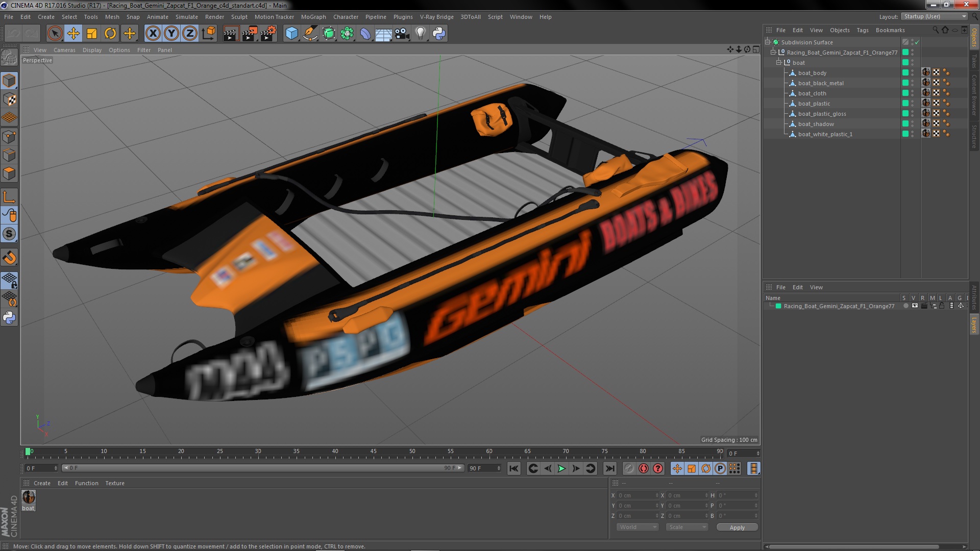Screen dimensions: 980x551
Task: Select the boat_white_plastic_1 object
Action: coord(825,134)
